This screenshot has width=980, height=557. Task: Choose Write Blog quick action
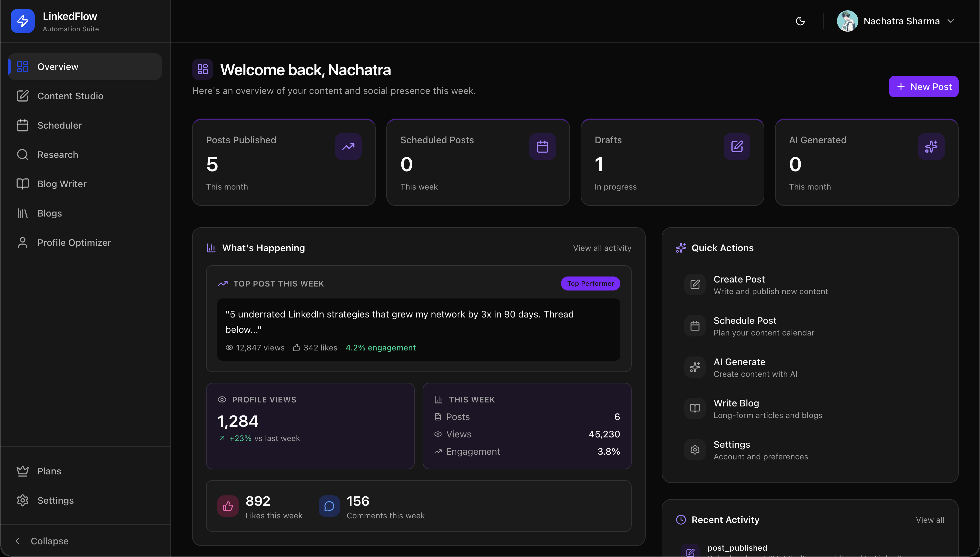pyautogui.click(x=810, y=408)
